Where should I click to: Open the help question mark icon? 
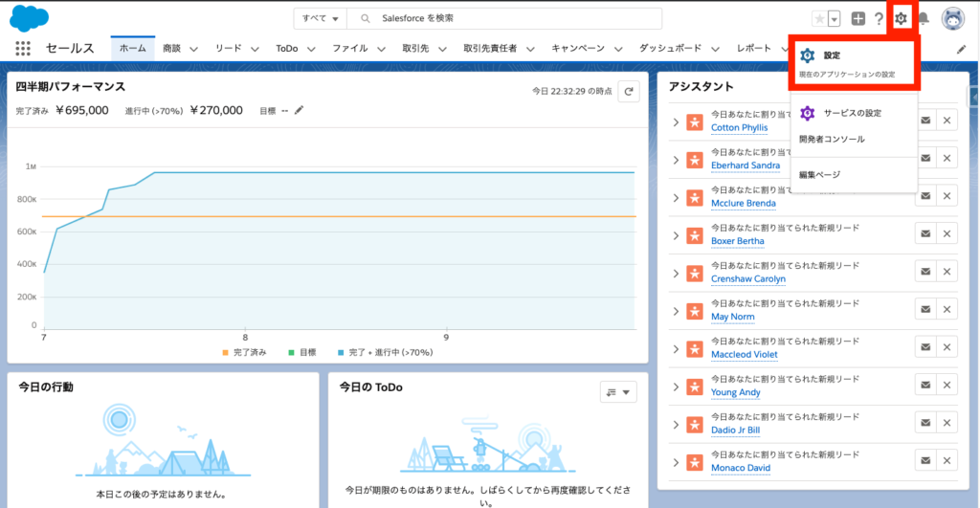pos(879,19)
